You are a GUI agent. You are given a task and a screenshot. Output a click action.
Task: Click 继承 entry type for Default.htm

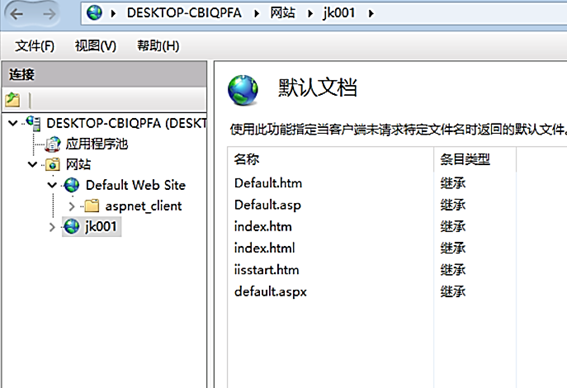pyautogui.click(x=453, y=183)
